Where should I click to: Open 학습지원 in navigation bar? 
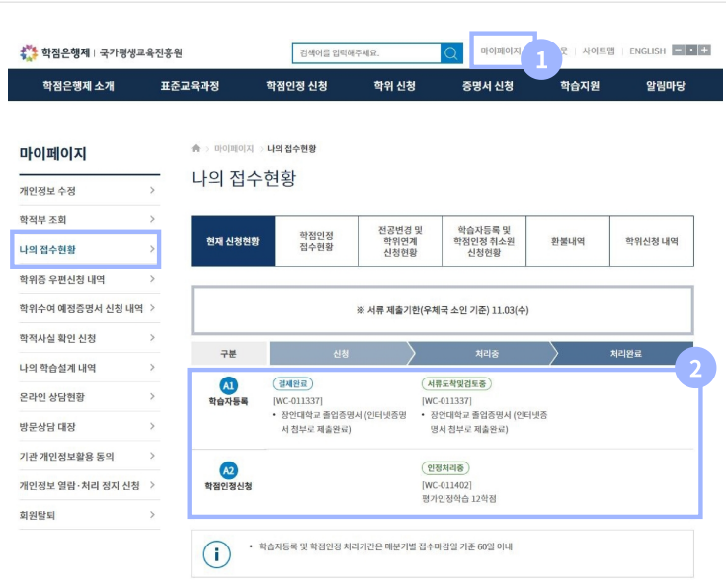tap(580, 86)
